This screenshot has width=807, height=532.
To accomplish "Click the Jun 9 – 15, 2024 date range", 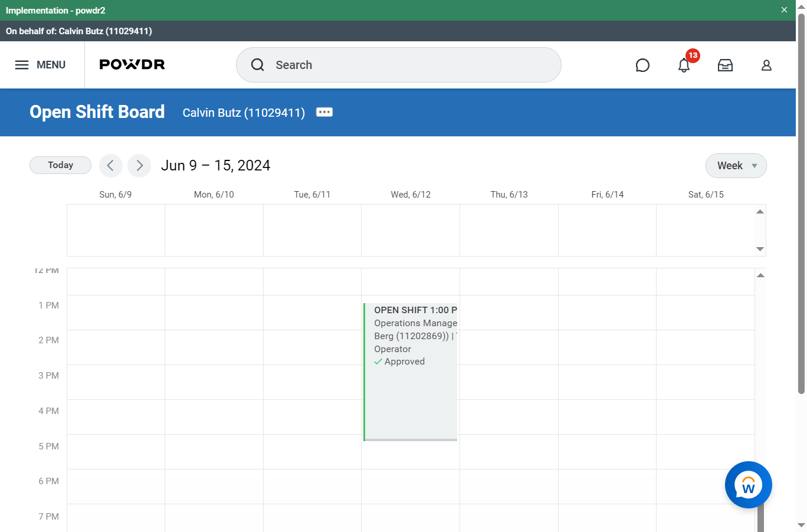I will [216, 166].
